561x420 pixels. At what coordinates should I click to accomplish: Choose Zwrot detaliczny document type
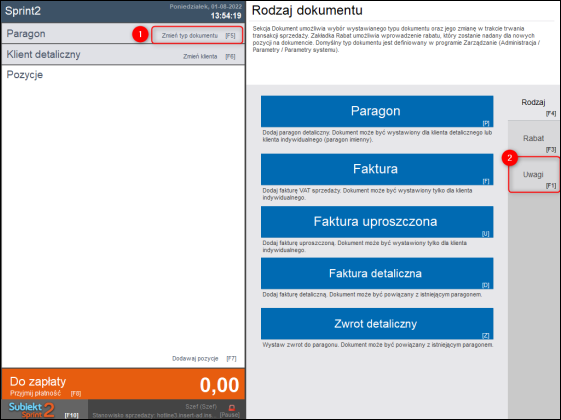click(377, 324)
